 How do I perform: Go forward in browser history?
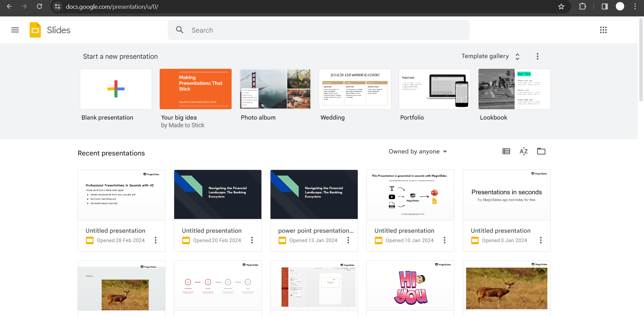(24, 6)
